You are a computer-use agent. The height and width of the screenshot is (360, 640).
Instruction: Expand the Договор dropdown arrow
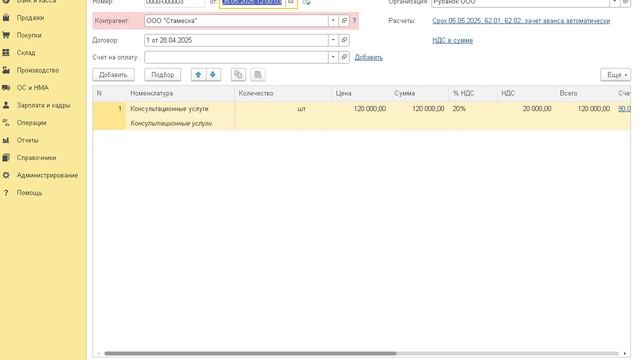333,40
